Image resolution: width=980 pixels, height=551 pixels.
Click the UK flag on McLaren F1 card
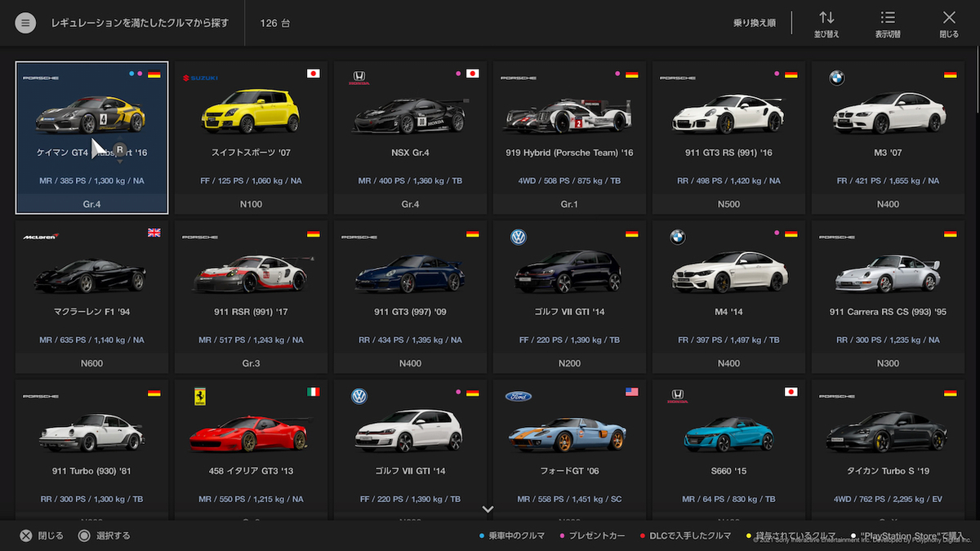pyautogui.click(x=154, y=233)
